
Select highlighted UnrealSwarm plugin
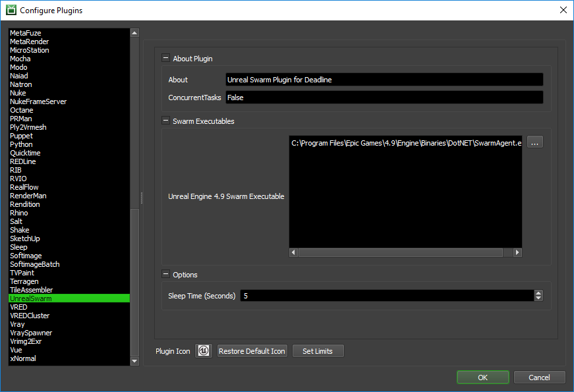[x=69, y=298]
